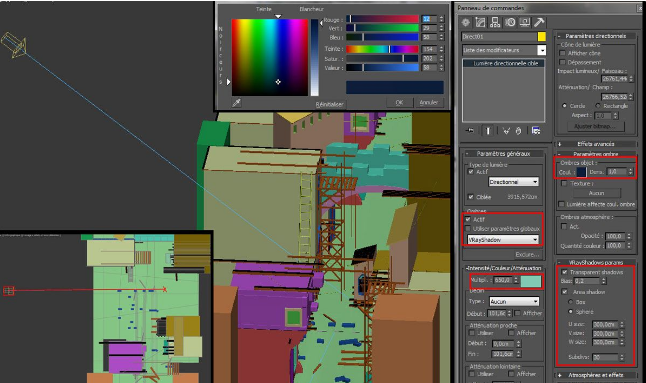Image resolution: width=646 pixels, height=383 pixels.
Task: Click OK in color selector
Action: (x=399, y=103)
